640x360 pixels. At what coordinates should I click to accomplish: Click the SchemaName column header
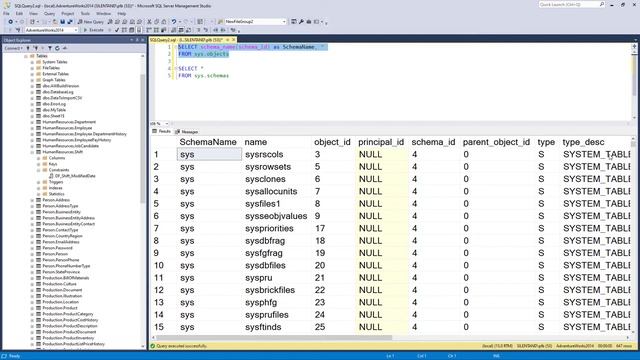(x=208, y=142)
